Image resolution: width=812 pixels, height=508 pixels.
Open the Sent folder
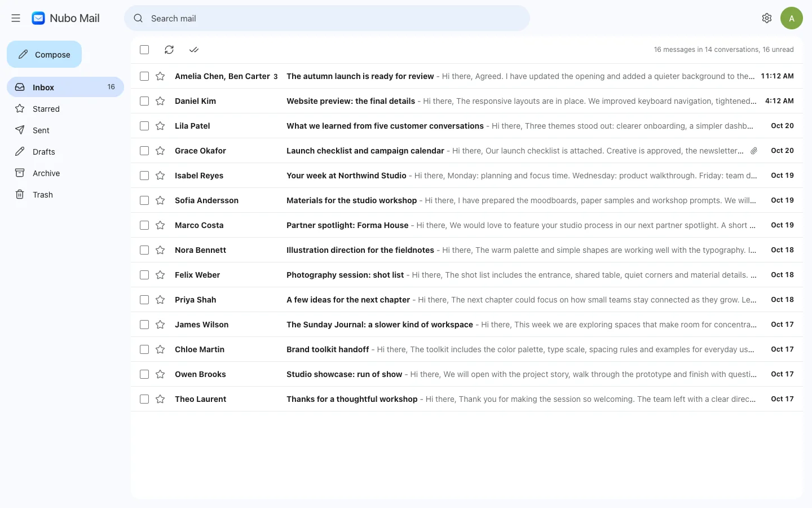point(65,130)
